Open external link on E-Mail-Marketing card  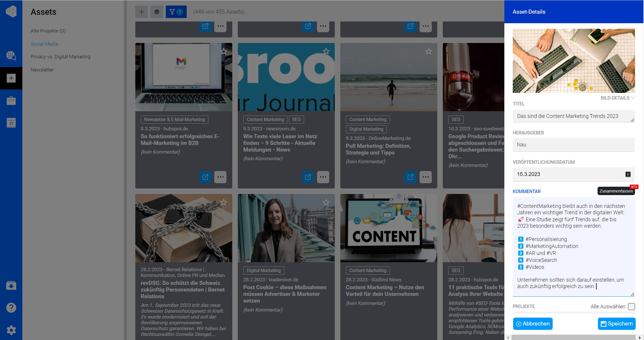point(206,177)
